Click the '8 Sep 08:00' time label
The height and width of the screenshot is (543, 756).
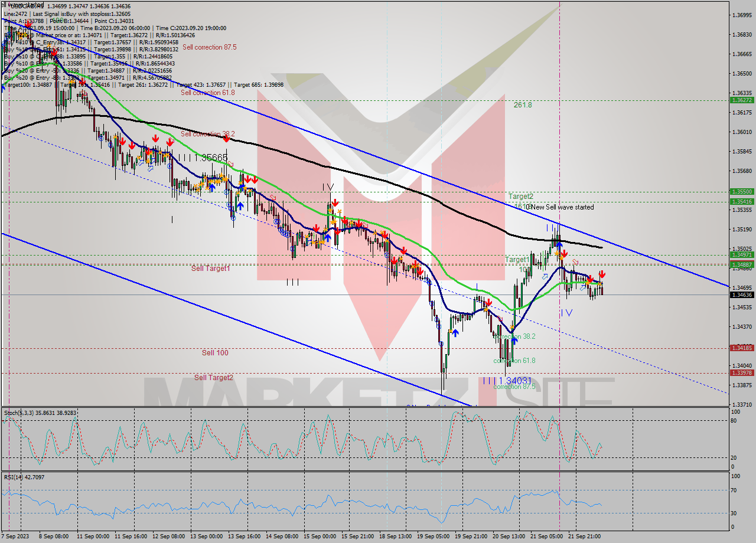pyautogui.click(x=53, y=537)
